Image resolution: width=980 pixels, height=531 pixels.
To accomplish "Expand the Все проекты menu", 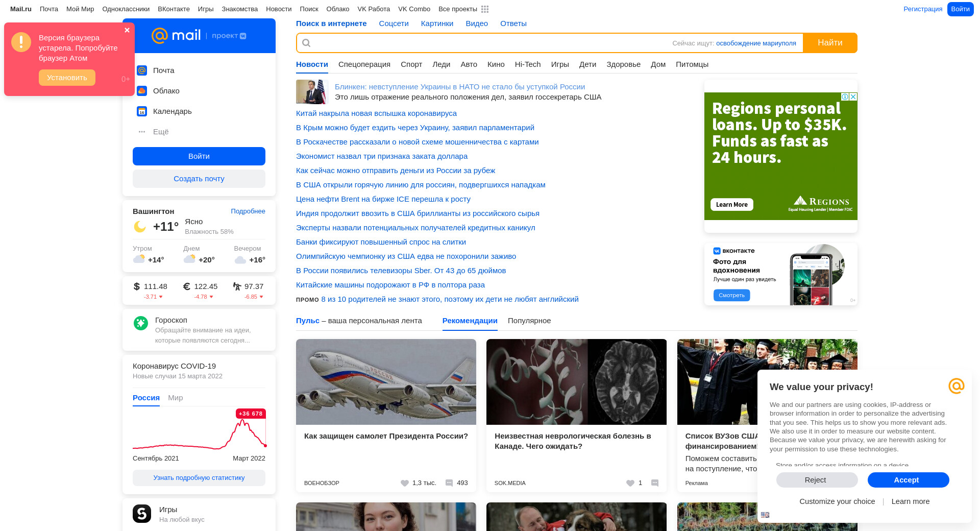I will point(457,9).
